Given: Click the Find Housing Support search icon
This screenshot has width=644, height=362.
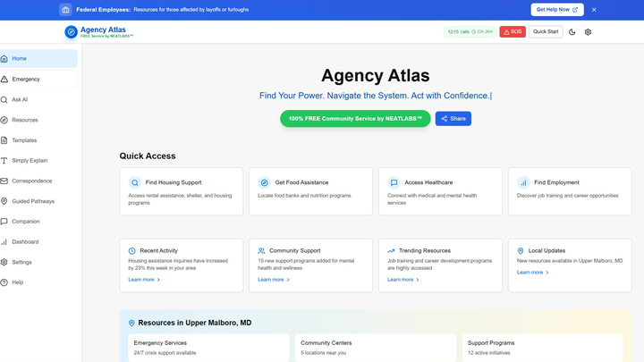Looking at the screenshot, I should coord(135,182).
